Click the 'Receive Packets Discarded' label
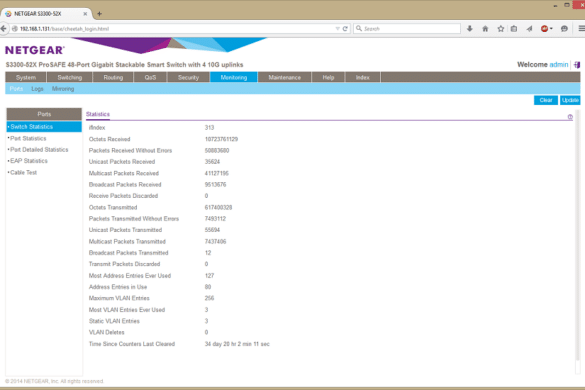 tap(123, 196)
